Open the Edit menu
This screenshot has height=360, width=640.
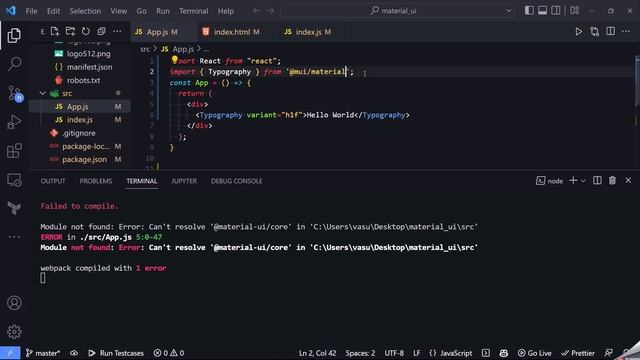pyautogui.click(x=53, y=11)
